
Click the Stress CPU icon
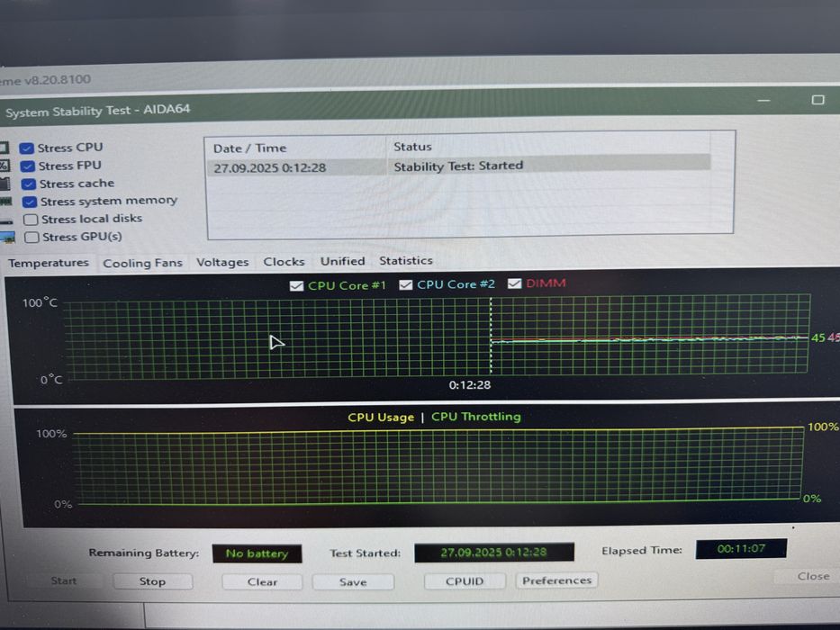[x=4, y=148]
